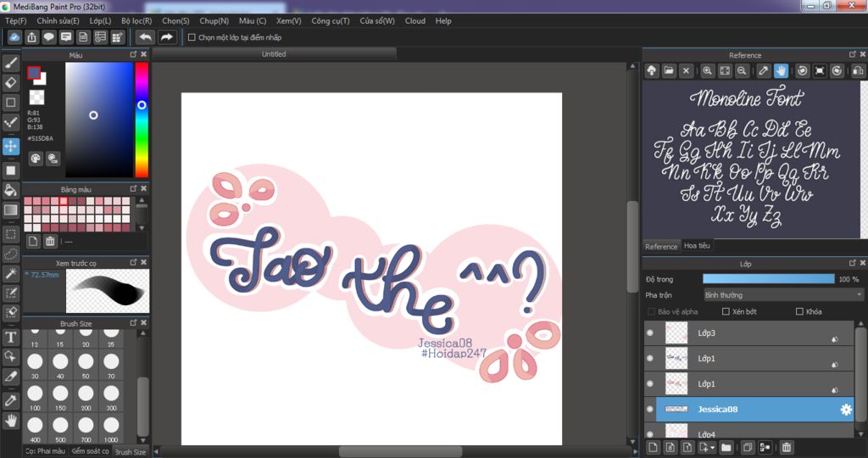This screenshot has height=458, width=868.
Task: Select the Bucket fill tool
Action: (x=10, y=190)
